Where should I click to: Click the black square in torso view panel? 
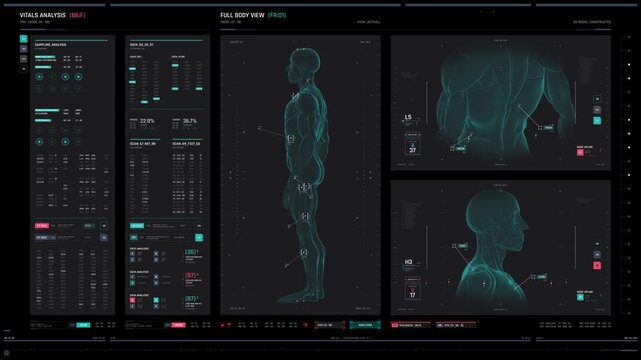coord(597,99)
